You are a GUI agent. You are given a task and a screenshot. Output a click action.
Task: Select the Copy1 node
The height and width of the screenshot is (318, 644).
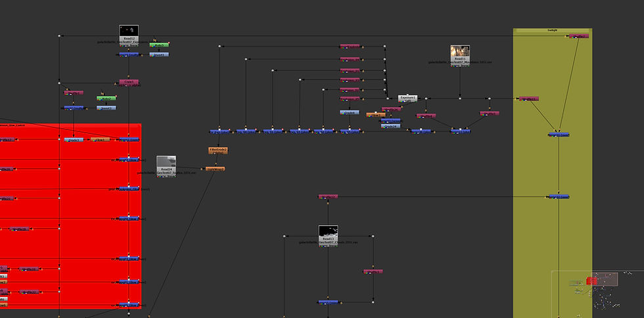tap(129, 82)
